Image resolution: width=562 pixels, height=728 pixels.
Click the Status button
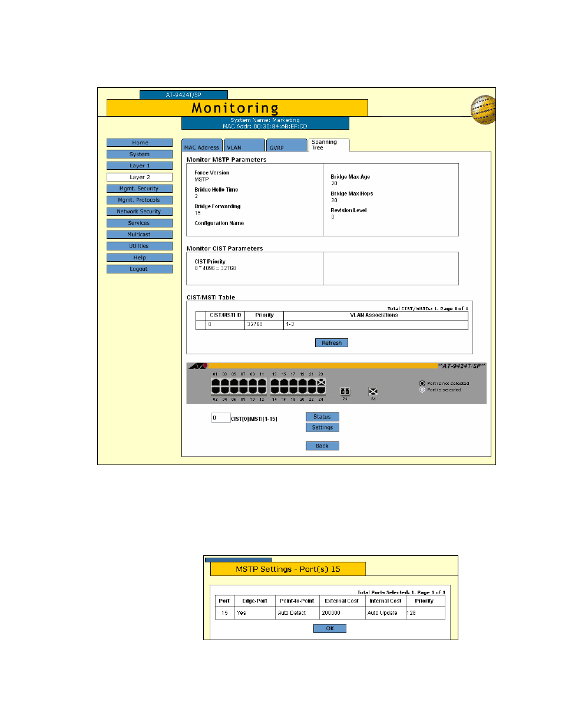point(322,417)
